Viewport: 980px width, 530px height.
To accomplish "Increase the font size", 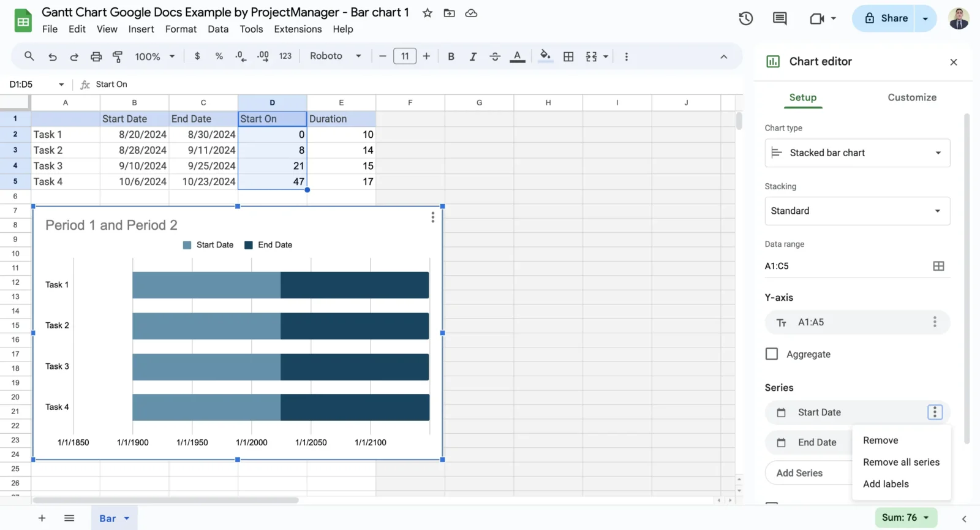I will pos(426,56).
